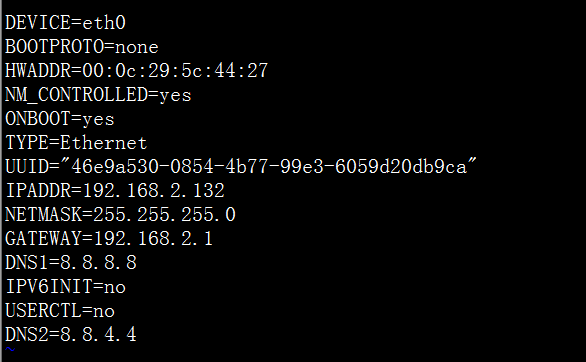This screenshot has height=362, width=586.
Task: Place cursor on IPV6INIT=no line
Action: click(65, 287)
